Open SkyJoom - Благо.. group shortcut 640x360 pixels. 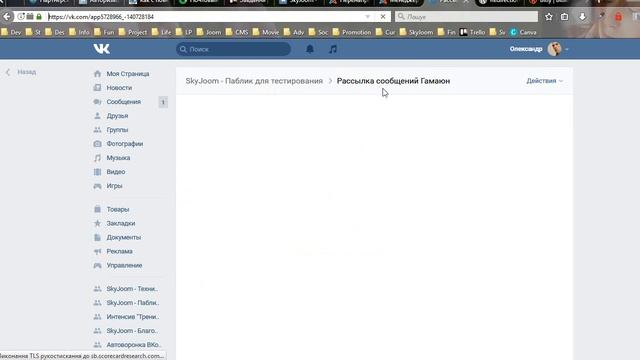click(132, 331)
